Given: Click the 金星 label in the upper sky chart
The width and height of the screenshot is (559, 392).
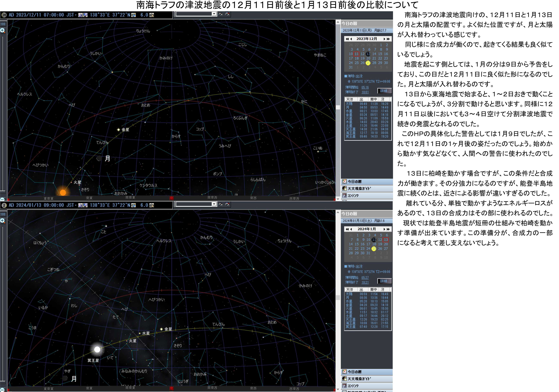Looking at the screenshot, I should (125, 130).
